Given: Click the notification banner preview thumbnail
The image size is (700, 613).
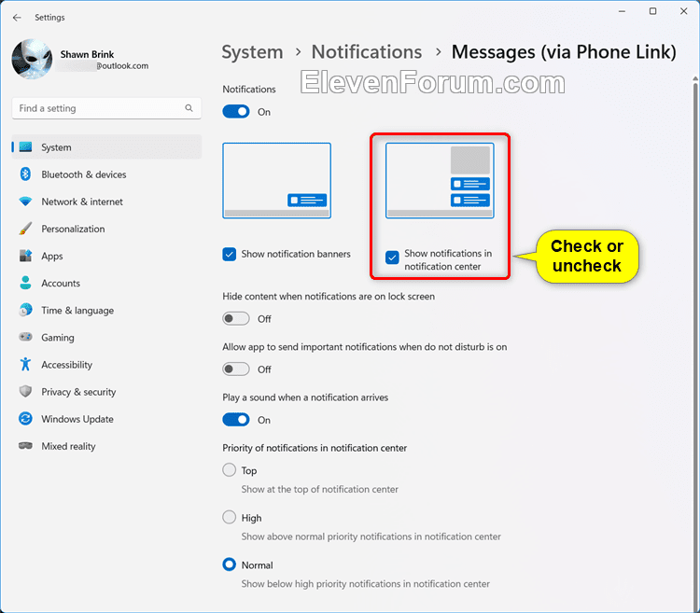Looking at the screenshot, I should 277,181.
